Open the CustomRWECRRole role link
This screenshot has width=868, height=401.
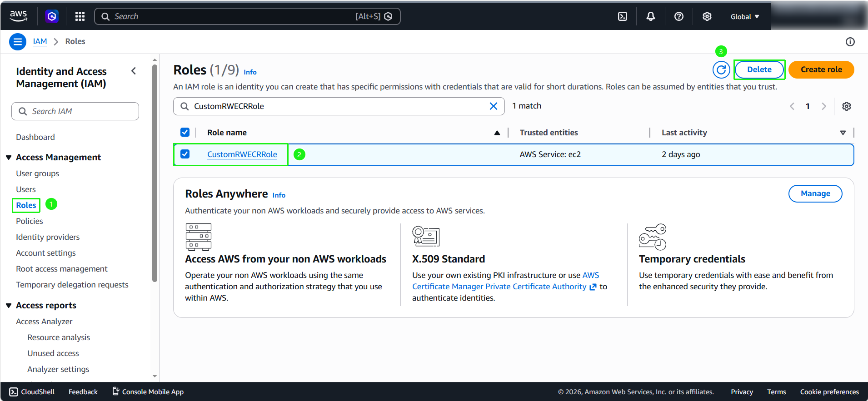242,154
